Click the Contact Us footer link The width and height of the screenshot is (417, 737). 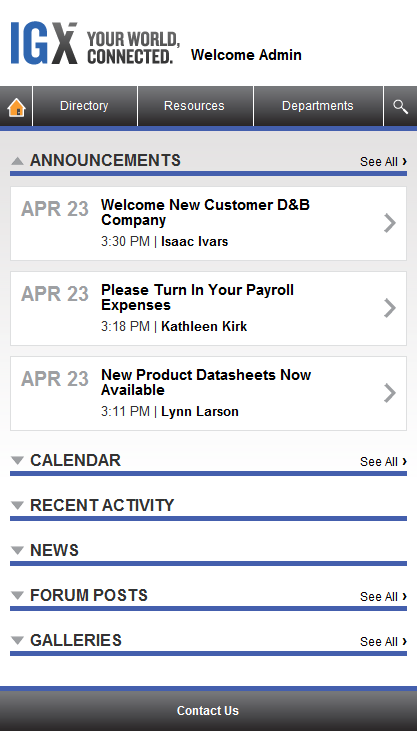208,711
